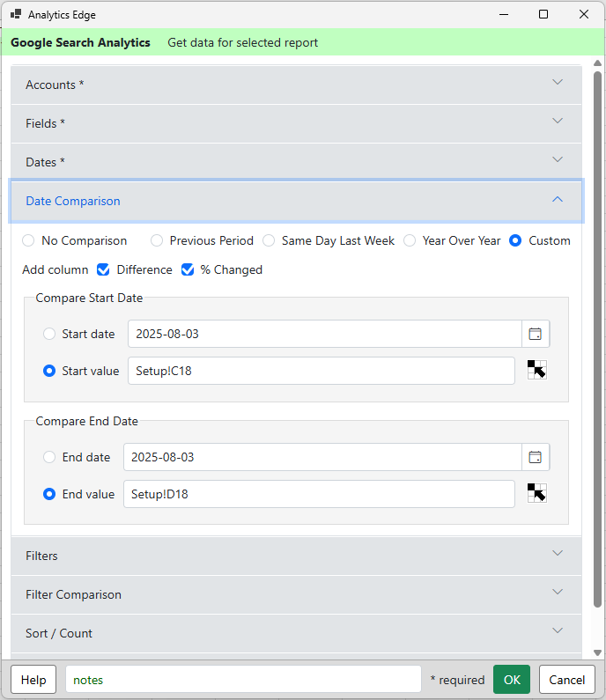
Task: Click the End date input field
Action: 322,457
